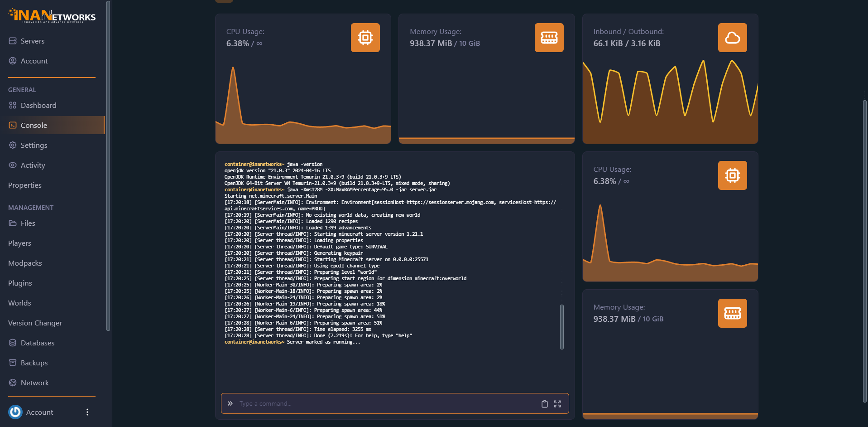Image resolution: width=868 pixels, height=427 pixels.
Task: Click the memory icon in lower right card
Action: (x=732, y=313)
